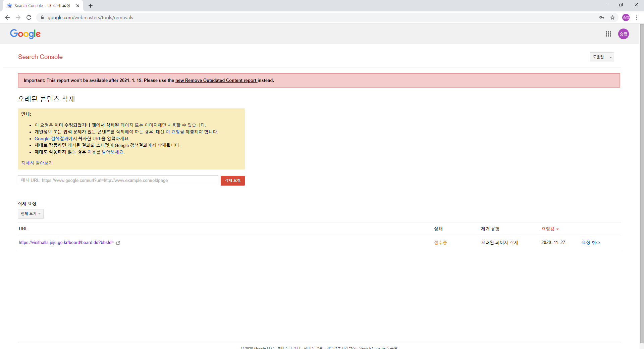Click 요청 취소 to cancel the request
The height and width of the screenshot is (349, 644).
coord(591,243)
